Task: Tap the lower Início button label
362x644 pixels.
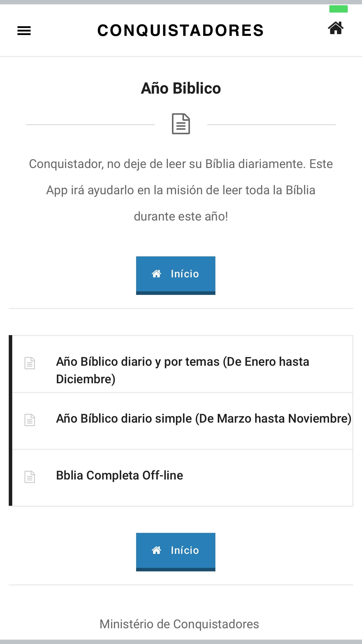Action: tap(185, 550)
